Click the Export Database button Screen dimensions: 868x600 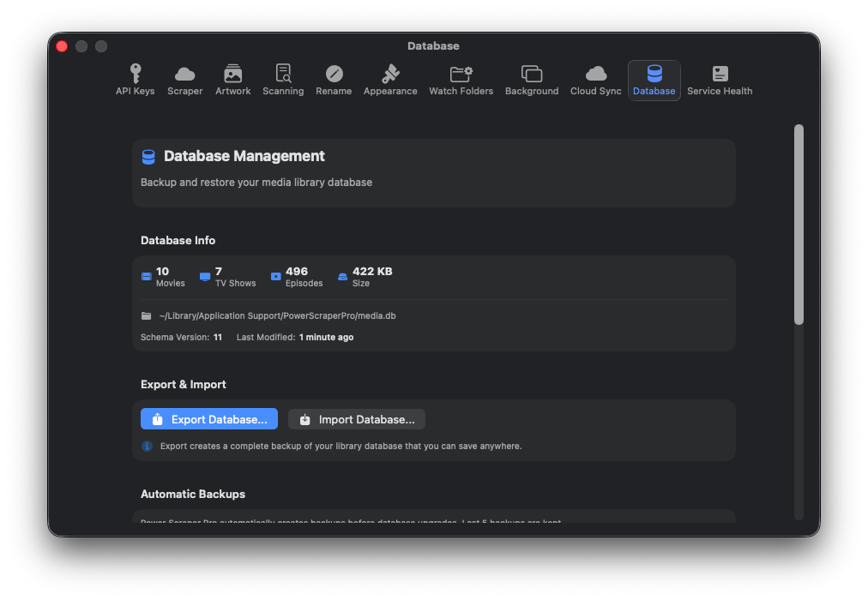tap(209, 419)
